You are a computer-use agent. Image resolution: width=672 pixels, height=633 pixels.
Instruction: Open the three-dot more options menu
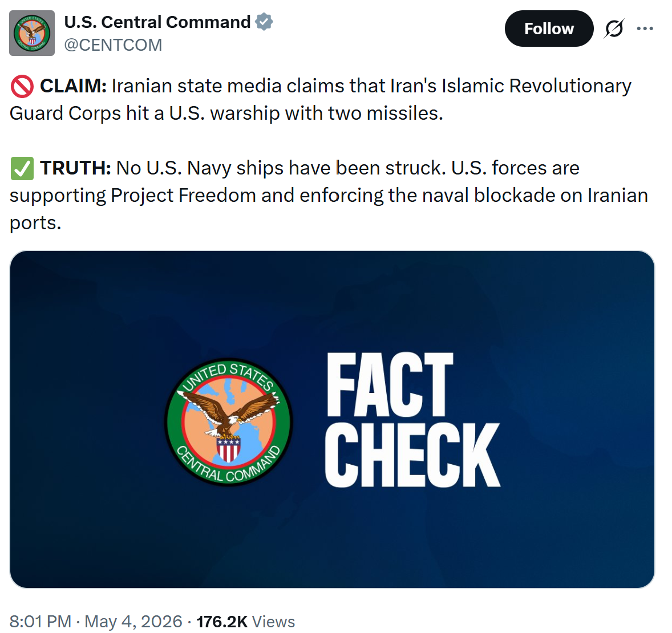pyautogui.click(x=645, y=29)
